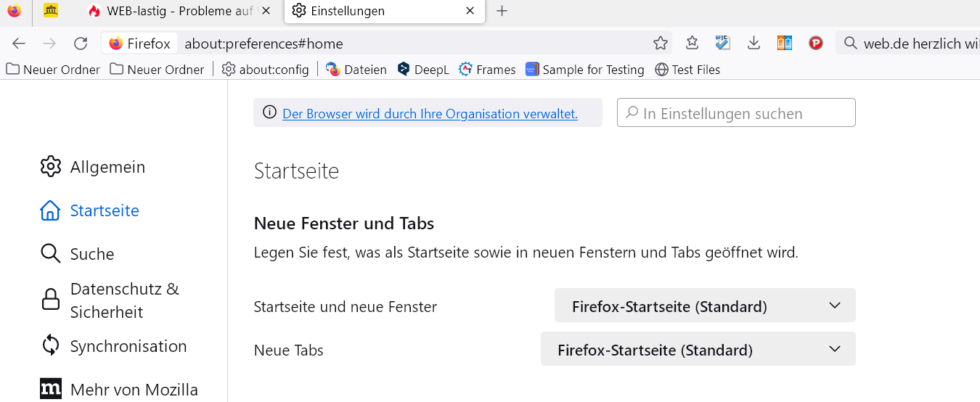This screenshot has width=980, height=402.
Task: Click the reload page button
Action: click(x=81, y=44)
